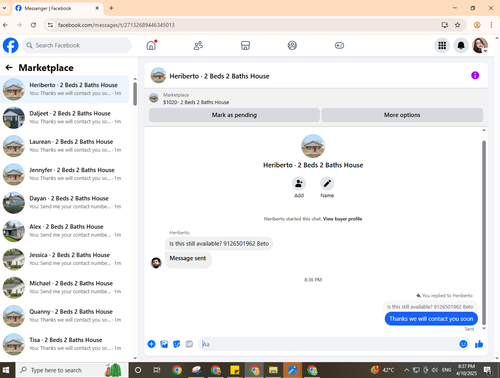Focus the Aa message input field
The image size is (500, 378).
pyautogui.click(x=328, y=344)
